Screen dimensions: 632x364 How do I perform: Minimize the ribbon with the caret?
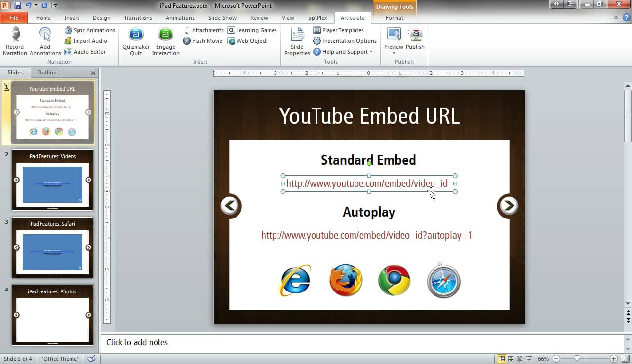click(616, 18)
